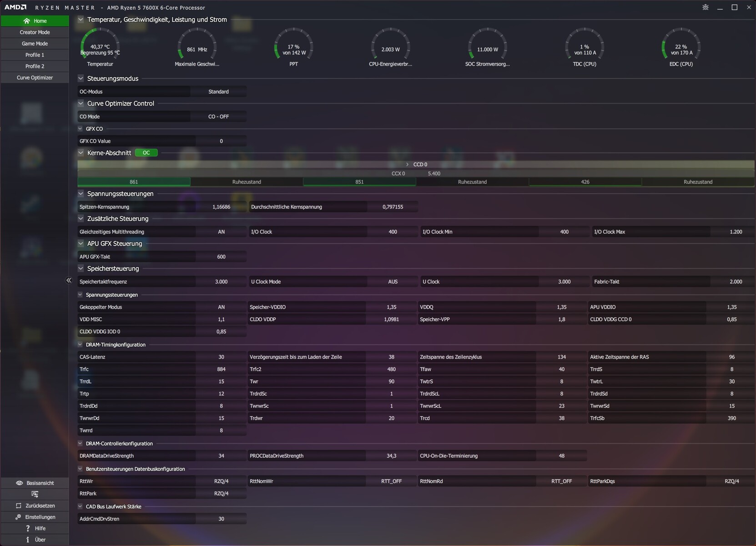
Task: Select core showing 851 MHz
Action: click(359, 182)
